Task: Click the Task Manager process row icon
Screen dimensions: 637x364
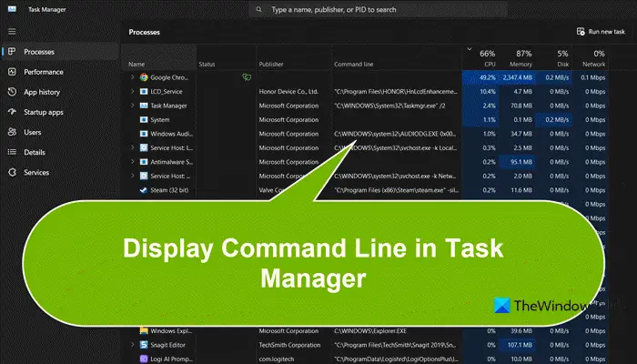Action: (x=144, y=106)
